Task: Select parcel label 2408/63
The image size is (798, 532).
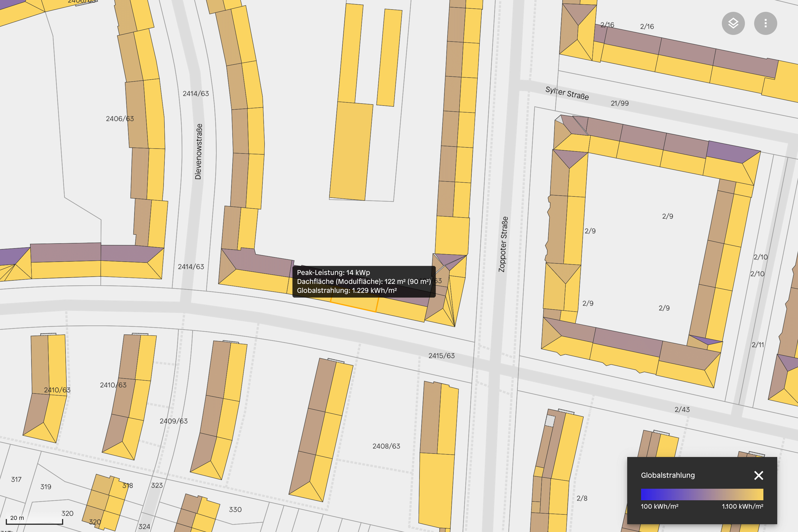Action: (x=386, y=446)
